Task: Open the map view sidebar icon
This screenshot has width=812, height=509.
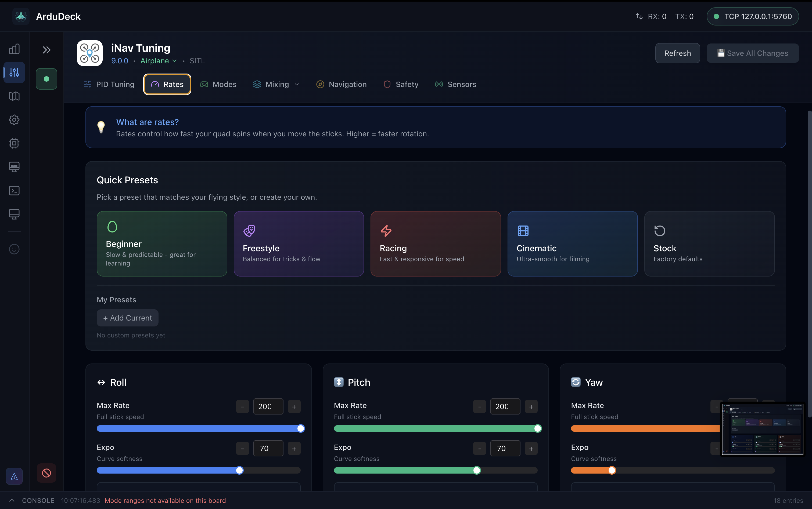Action: point(14,96)
